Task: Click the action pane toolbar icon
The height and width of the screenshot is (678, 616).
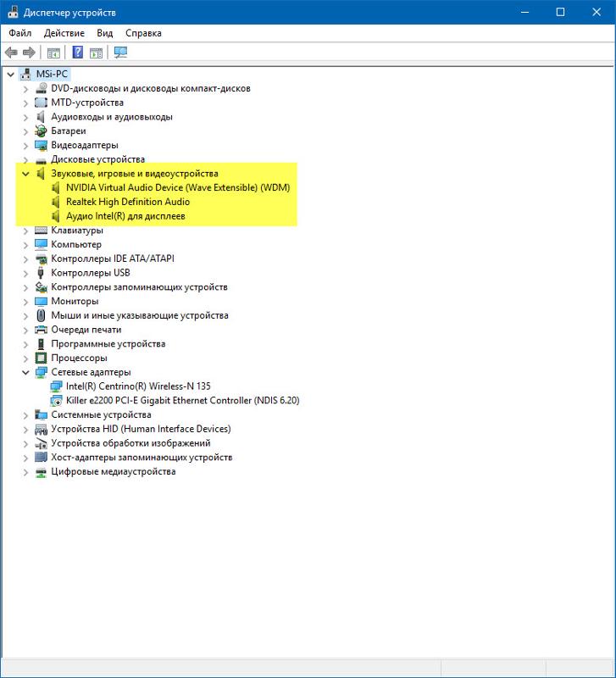Action: coord(96,53)
